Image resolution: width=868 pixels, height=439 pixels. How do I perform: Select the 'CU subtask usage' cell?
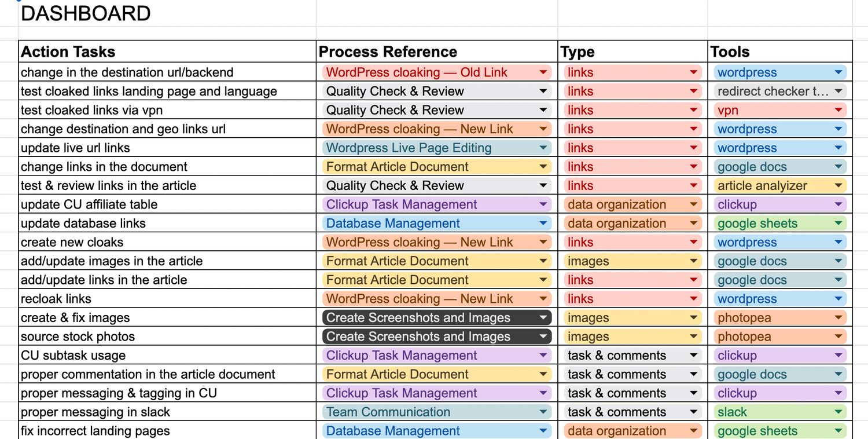(x=167, y=355)
